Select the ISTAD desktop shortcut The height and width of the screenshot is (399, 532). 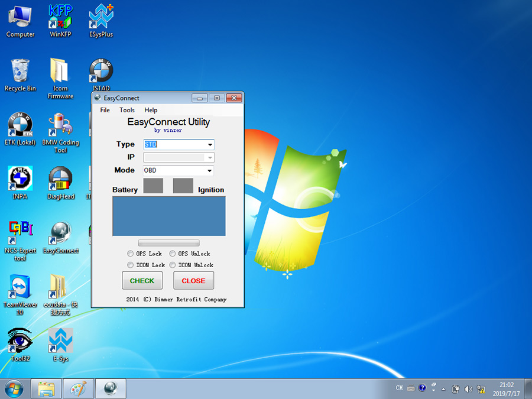(101, 74)
